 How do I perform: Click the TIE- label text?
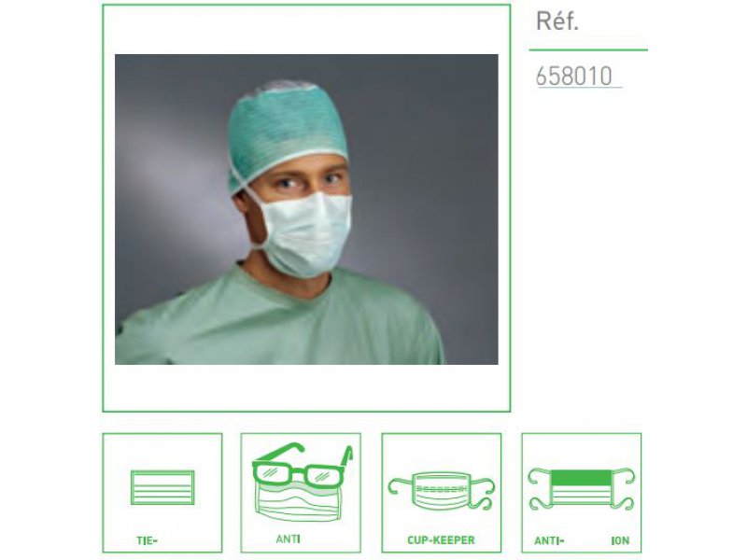[x=147, y=540]
